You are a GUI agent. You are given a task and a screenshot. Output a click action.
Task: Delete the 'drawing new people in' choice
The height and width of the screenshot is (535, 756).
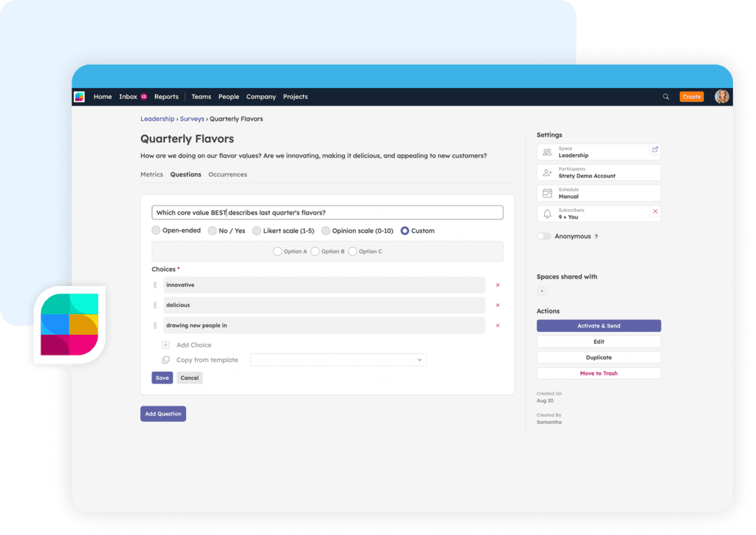pyautogui.click(x=498, y=326)
